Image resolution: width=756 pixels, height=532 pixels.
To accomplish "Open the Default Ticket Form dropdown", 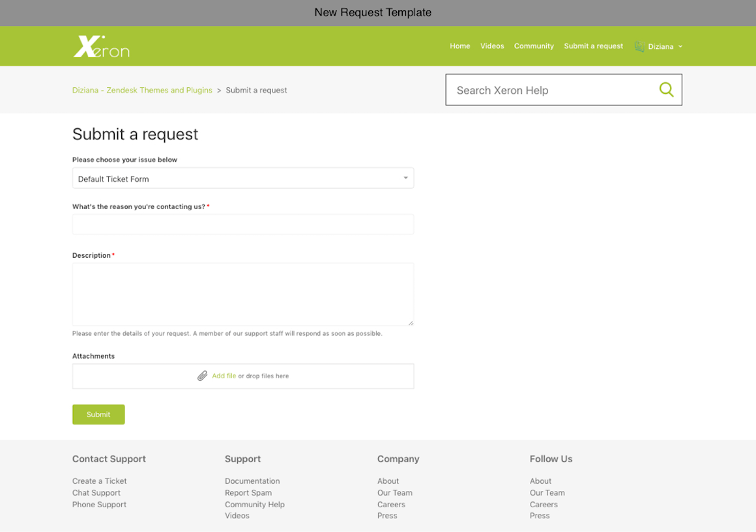I will tap(242, 178).
